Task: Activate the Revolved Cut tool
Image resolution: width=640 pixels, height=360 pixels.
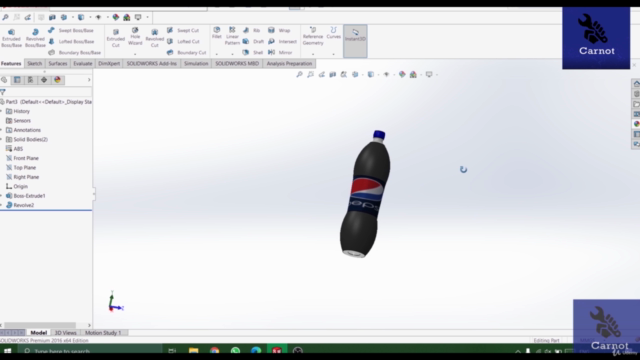Action: [155, 38]
